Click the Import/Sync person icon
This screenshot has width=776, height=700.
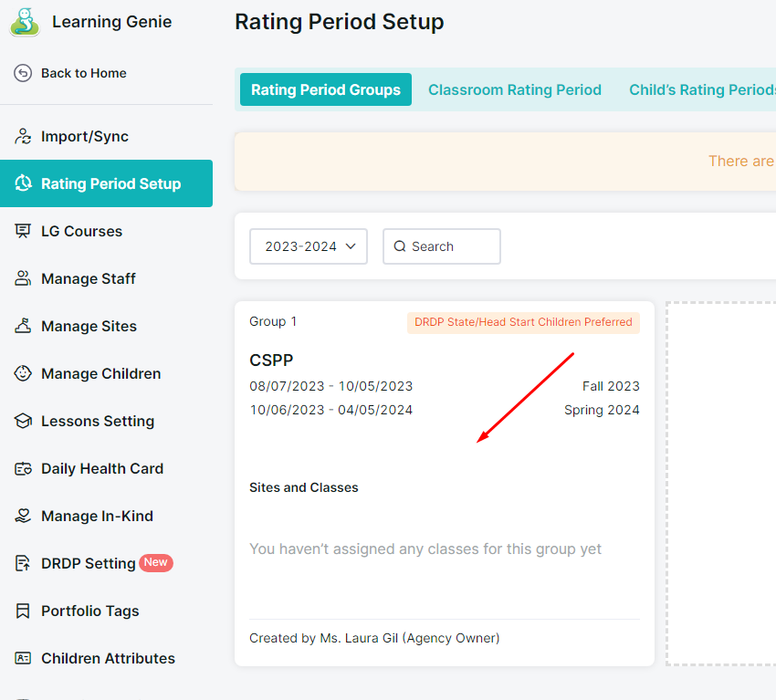23,136
